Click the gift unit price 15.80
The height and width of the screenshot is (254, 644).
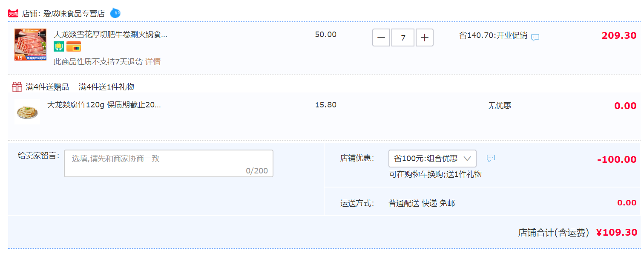click(326, 105)
